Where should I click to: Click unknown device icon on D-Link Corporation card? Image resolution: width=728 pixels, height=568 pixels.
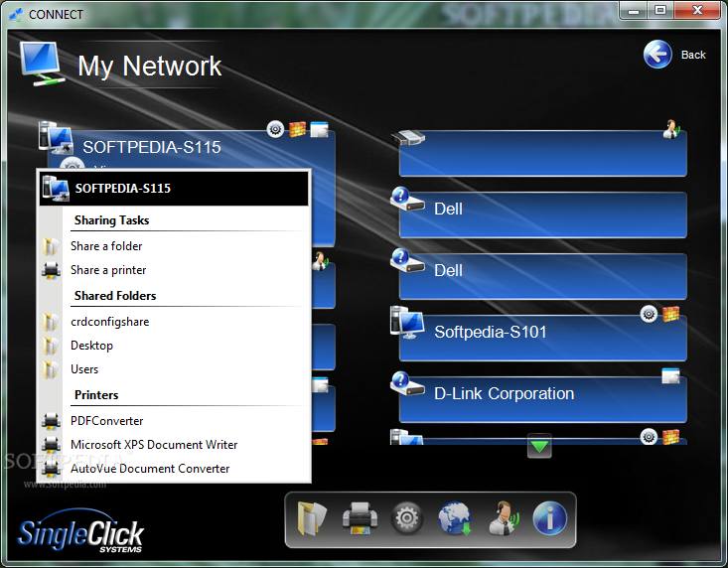click(407, 383)
